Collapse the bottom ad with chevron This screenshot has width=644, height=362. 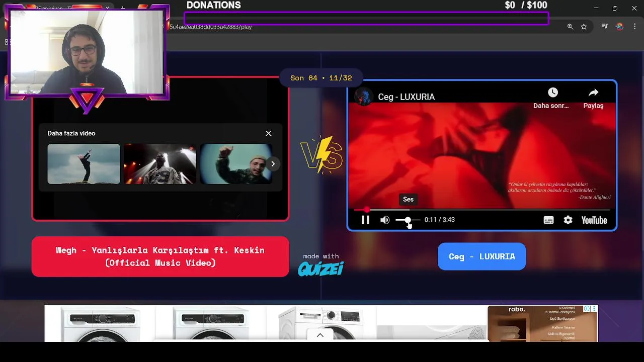click(x=320, y=335)
